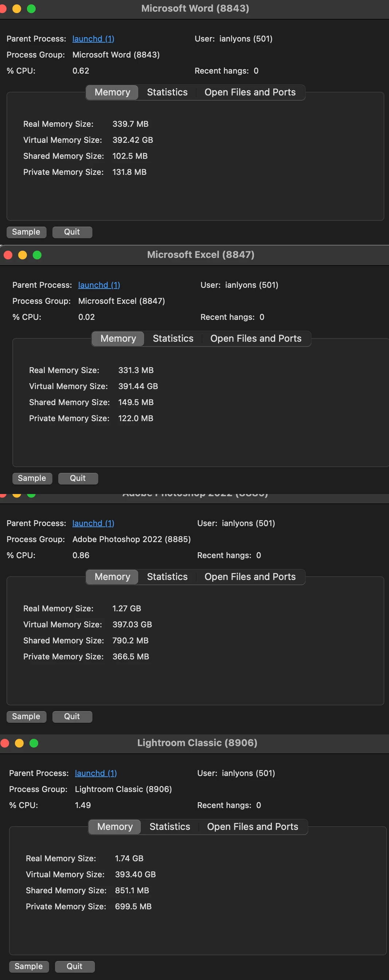Select Memory tab in Adobe Photoshop window
The height and width of the screenshot is (980, 389).
(x=112, y=577)
